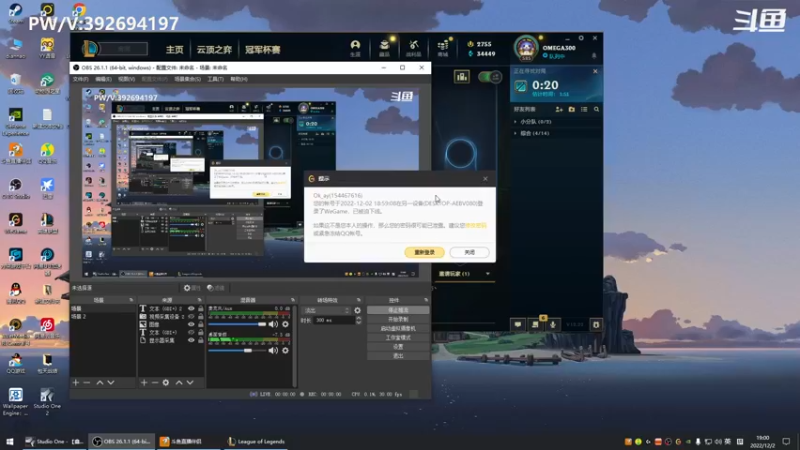Toggle visibility of 文本 (GDI+) 2 source

pos(191,309)
